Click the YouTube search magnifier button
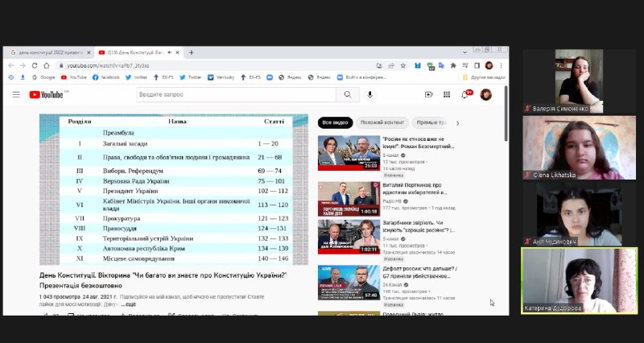Screen dimensions: 644x343 [348, 94]
